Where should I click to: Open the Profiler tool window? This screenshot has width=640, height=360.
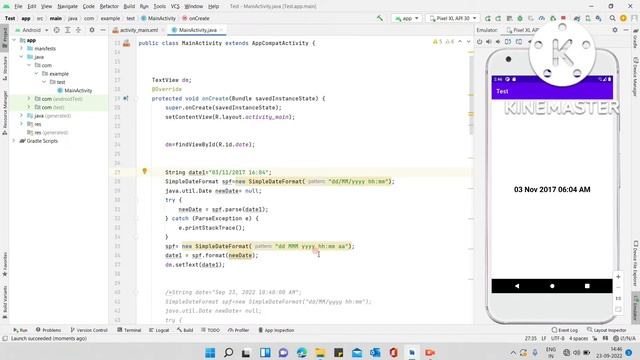(x=238, y=330)
